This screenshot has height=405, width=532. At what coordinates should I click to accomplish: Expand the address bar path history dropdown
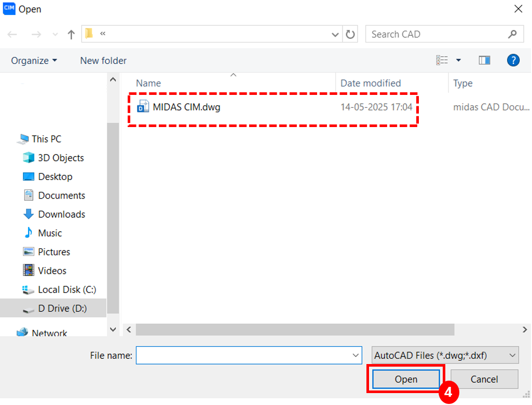335,34
